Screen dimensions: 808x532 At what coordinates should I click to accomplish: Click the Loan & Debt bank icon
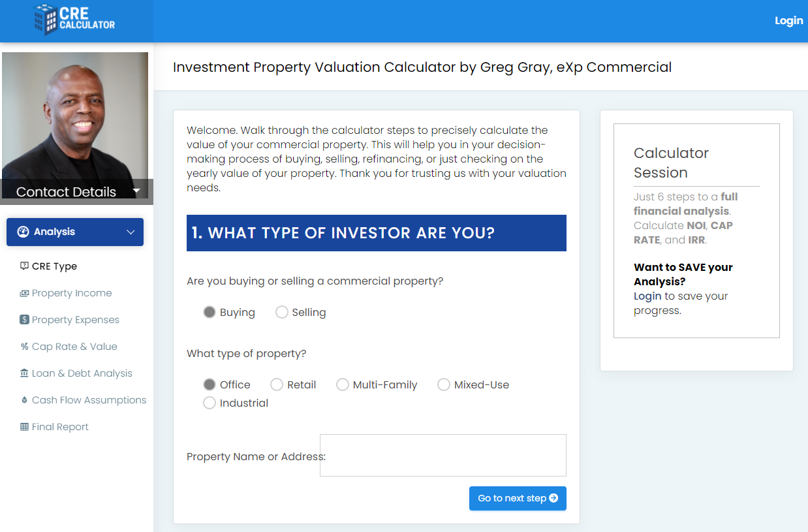click(24, 373)
